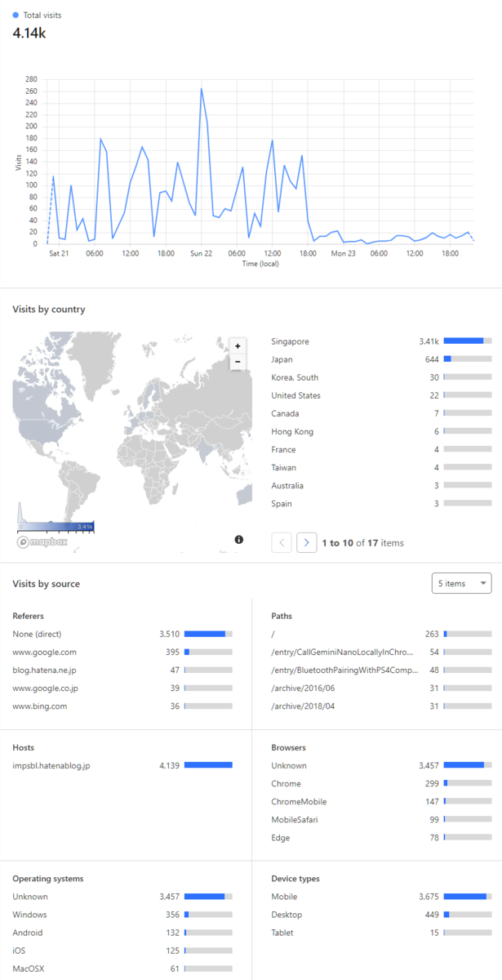Toggle the Total visits legend dot

pos(16,16)
